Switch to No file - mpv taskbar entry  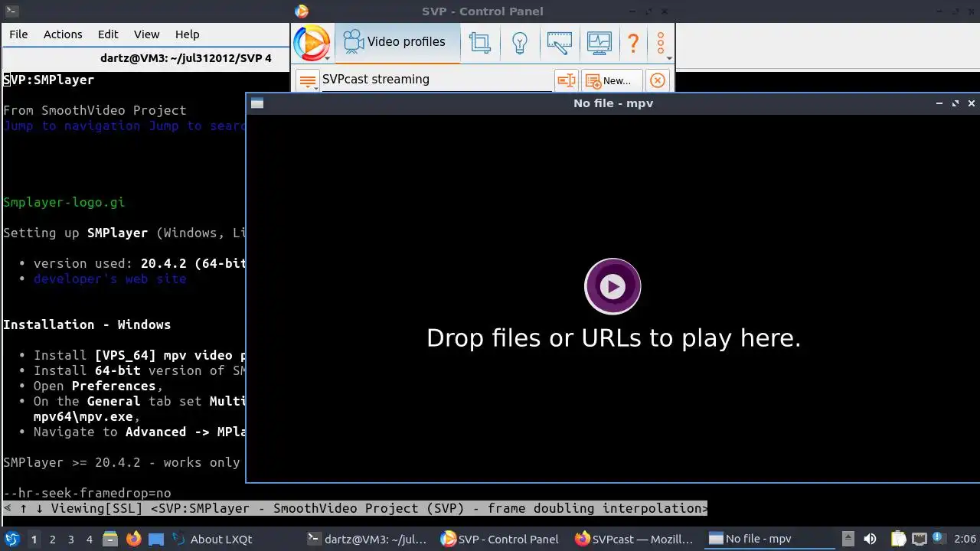pos(769,539)
